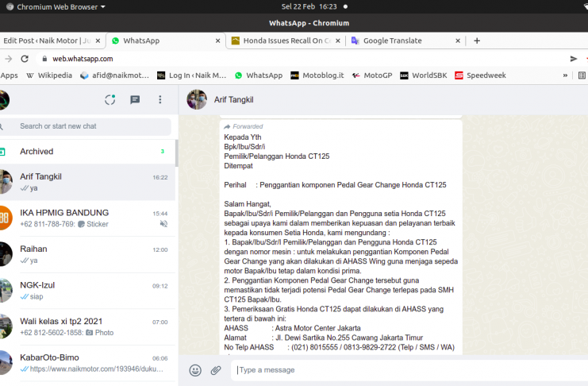This screenshot has height=386, width=588.
Task: Open WhatsApp Status updates icon
Action: 110,99
